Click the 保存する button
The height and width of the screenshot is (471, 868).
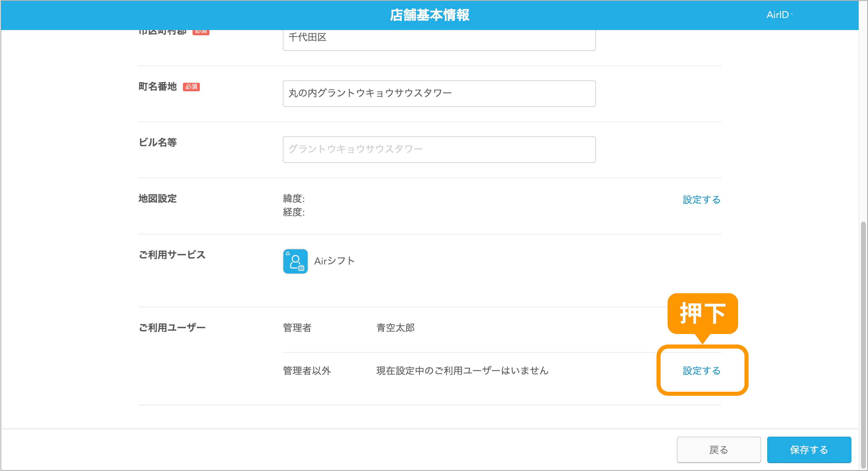coord(809,449)
